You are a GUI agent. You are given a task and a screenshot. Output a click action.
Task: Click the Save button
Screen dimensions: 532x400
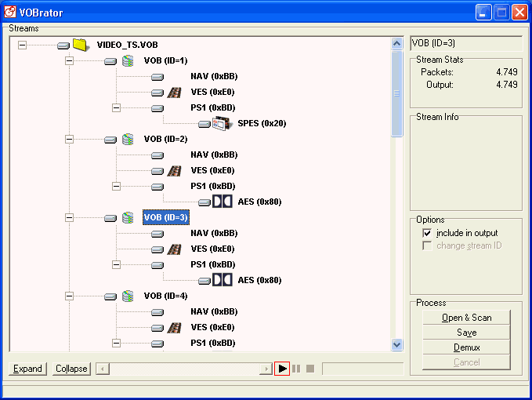pos(466,333)
